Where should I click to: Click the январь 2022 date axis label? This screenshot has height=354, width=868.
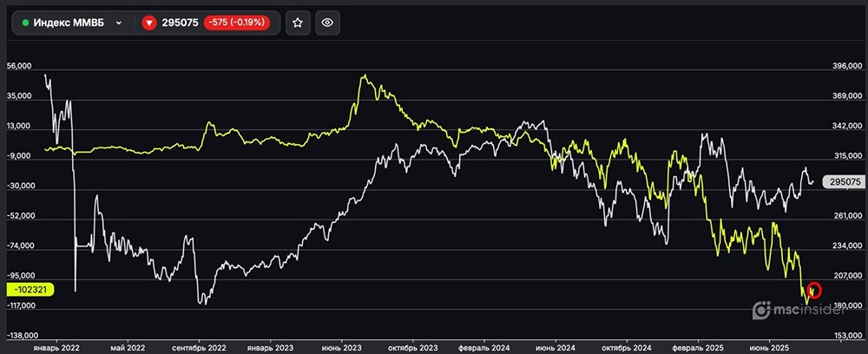point(56,349)
